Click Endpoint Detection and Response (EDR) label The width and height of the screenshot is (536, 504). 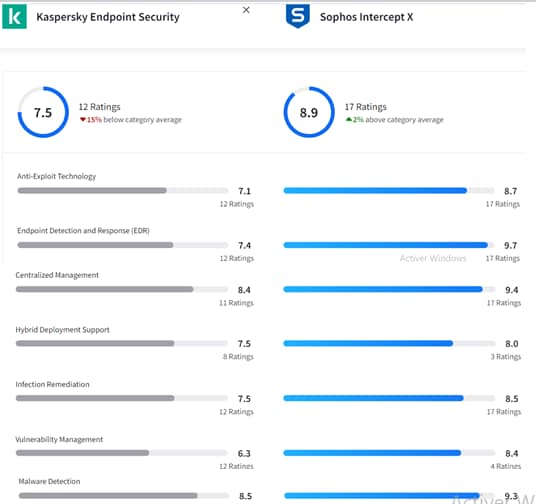point(83,231)
